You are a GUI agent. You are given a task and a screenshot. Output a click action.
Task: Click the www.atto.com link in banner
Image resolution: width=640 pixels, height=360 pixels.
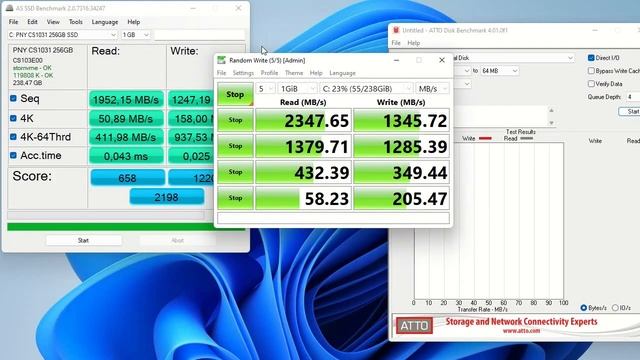(521, 331)
